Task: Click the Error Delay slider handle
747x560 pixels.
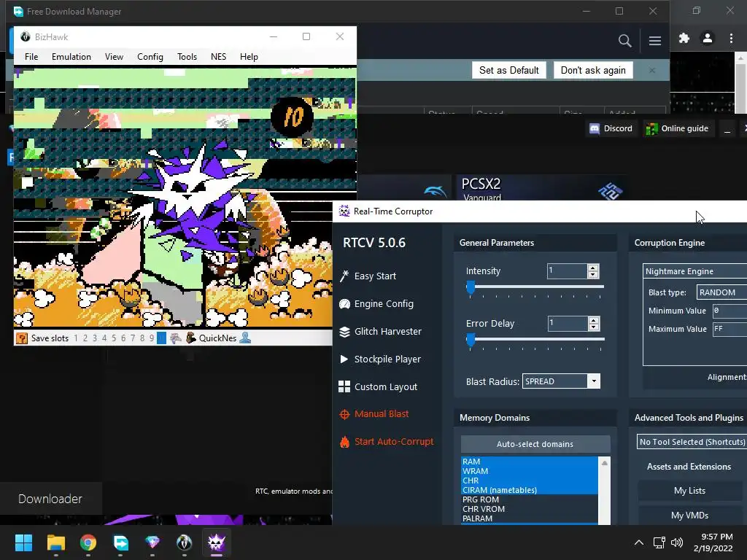Action: 471,340
